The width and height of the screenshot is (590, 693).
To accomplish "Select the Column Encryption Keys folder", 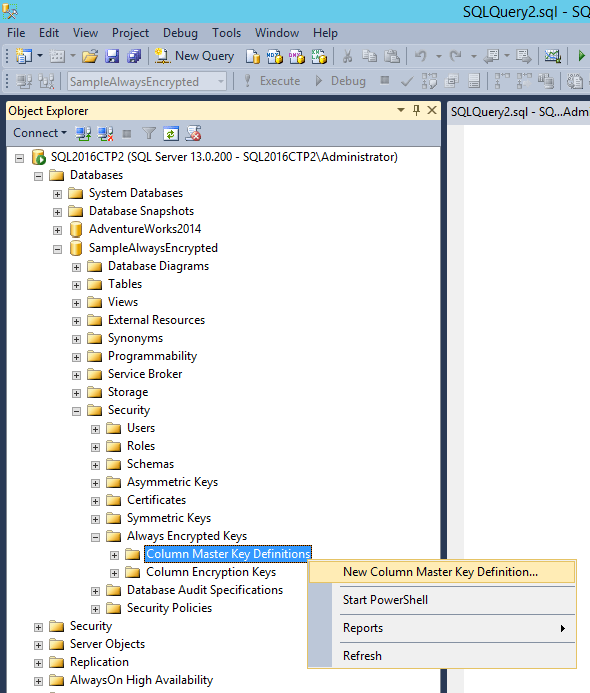I will 211,572.
